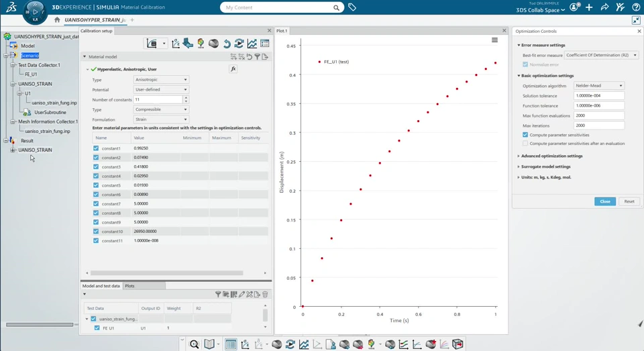This screenshot has width=644, height=351.
Task: Uncheck the constant7 checkbox
Action: pos(96,203)
